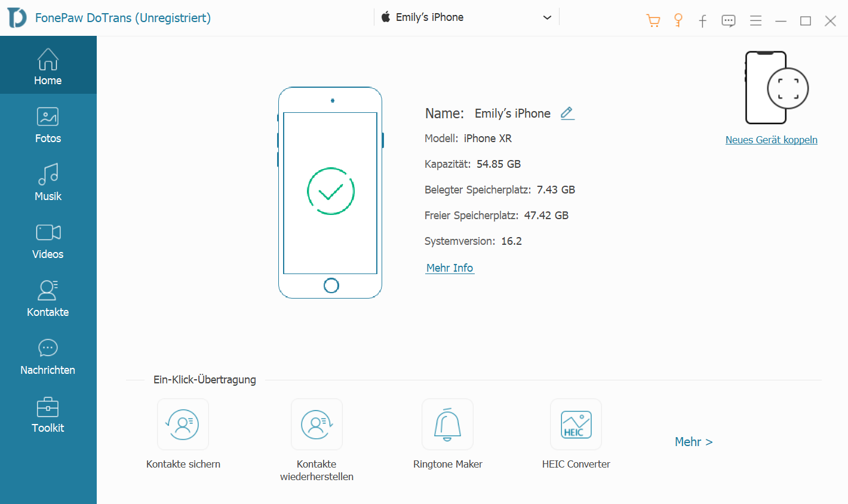Open the Ringtone Maker tool

point(447,424)
